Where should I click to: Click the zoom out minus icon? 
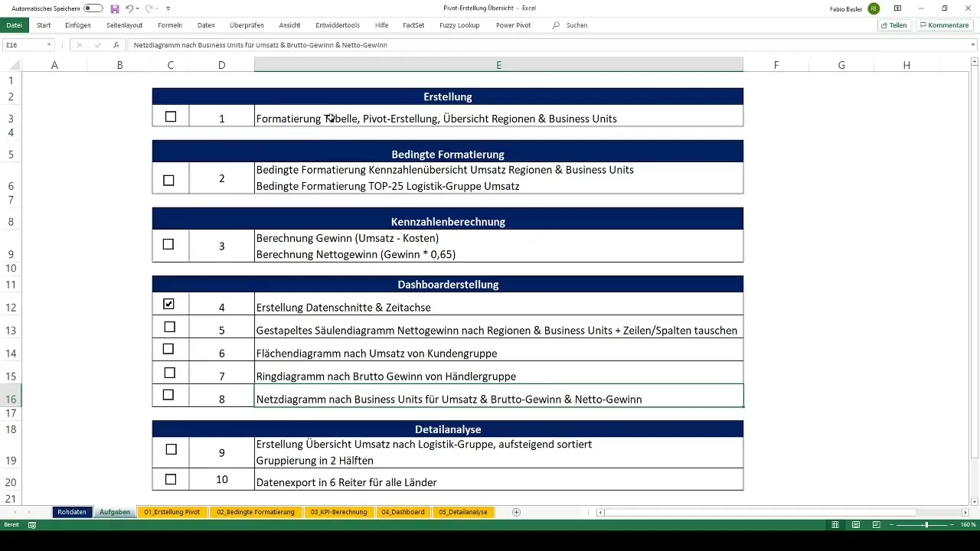(x=892, y=525)
